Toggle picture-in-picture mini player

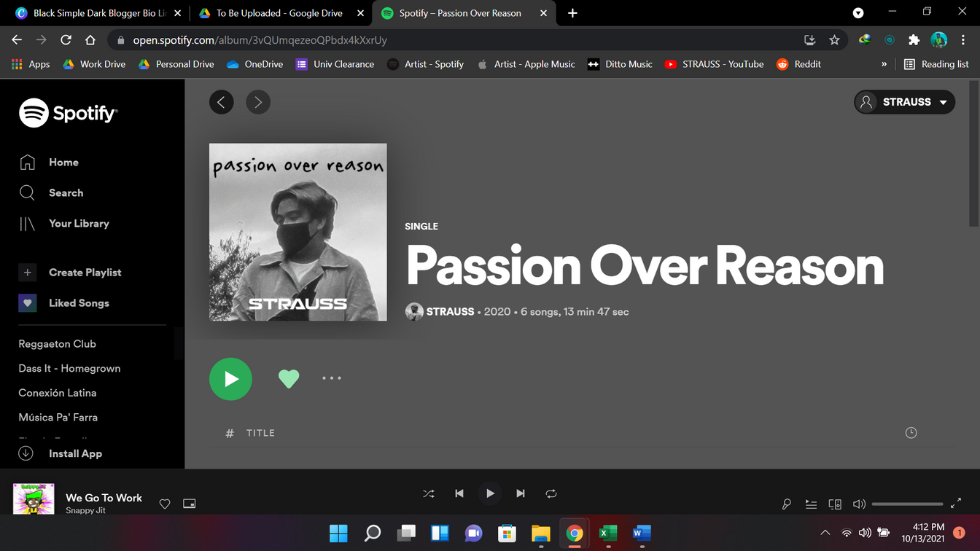pos(190,504)
